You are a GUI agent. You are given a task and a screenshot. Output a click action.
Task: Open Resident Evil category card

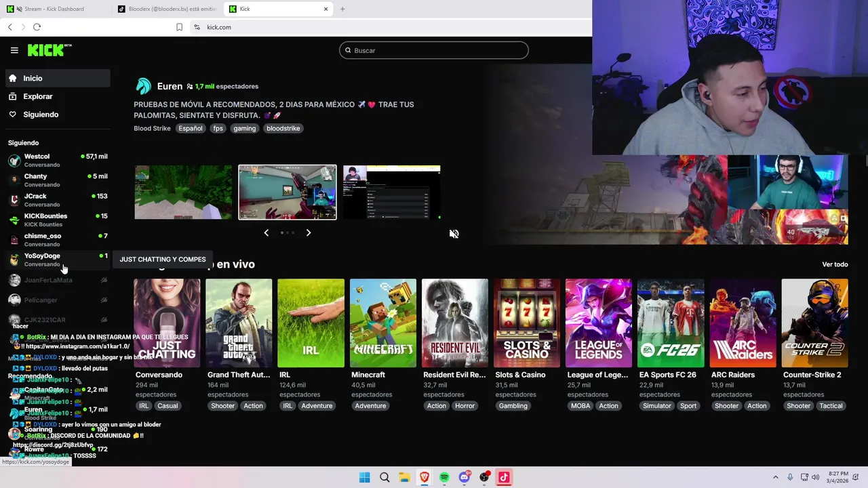[455, 323]
